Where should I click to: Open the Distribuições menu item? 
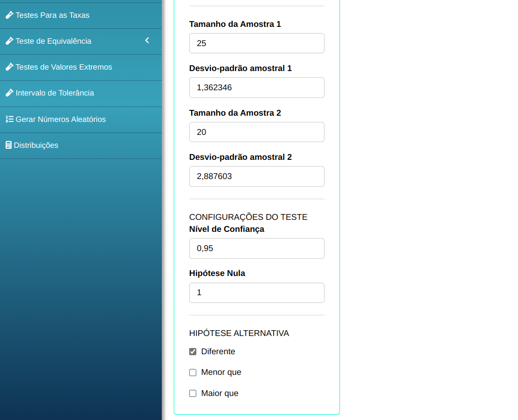[36, 145]
